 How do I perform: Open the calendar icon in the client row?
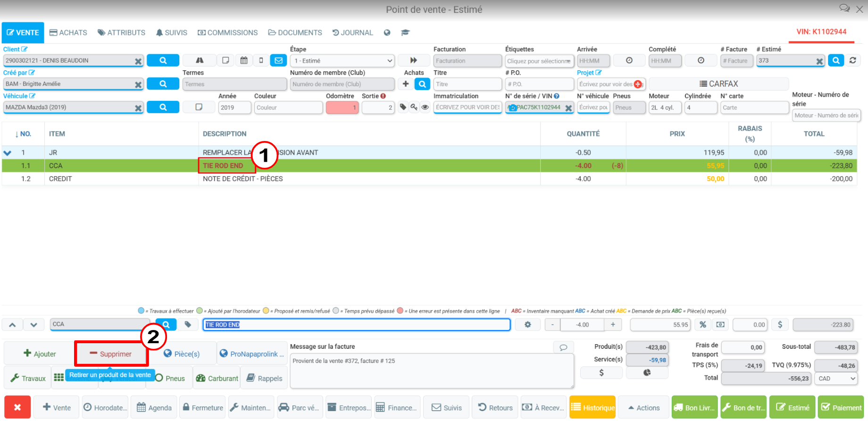(244, 60)
